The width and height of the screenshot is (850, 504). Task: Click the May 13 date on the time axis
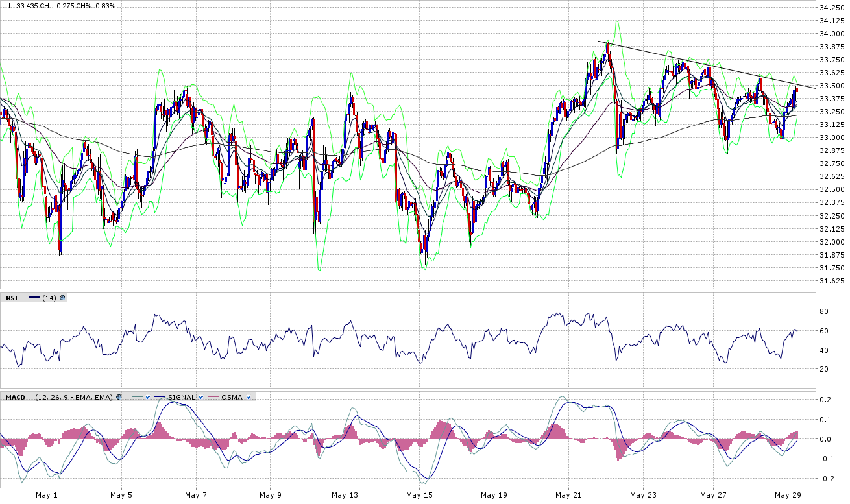[x=345, y=495]
